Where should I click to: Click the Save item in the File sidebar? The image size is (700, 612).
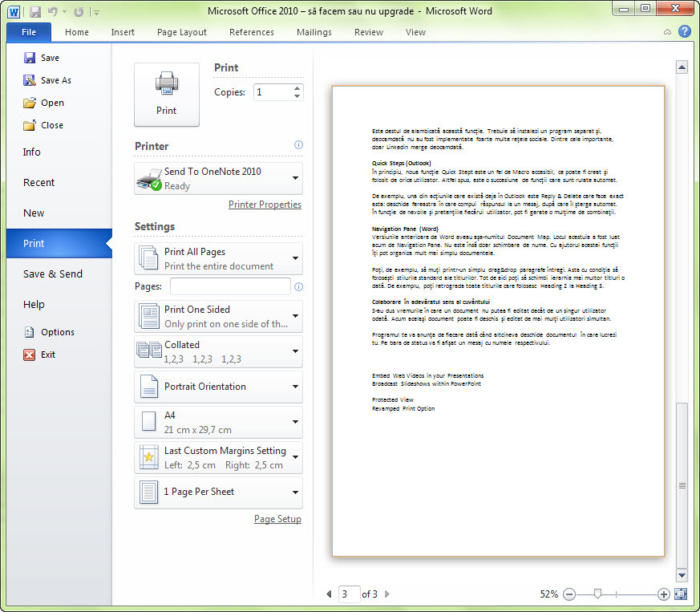[41, 58]
